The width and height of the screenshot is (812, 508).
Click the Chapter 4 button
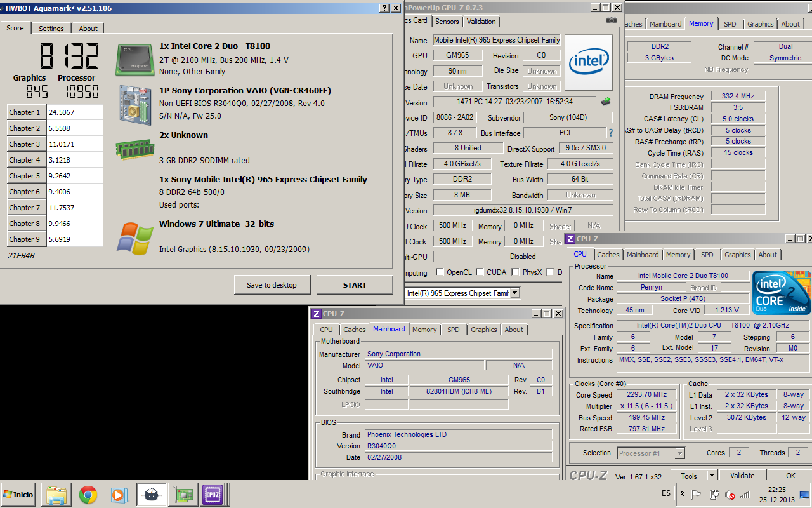27,160
